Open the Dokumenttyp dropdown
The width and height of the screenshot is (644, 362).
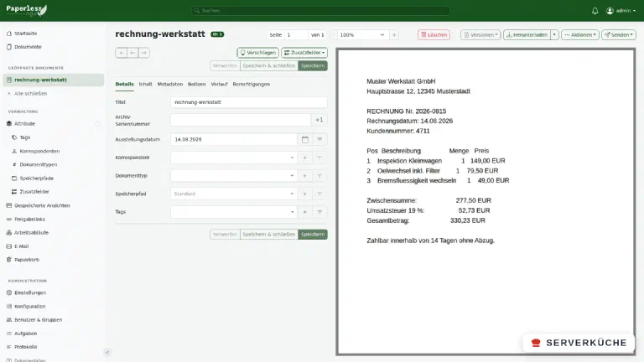pyautogui.click(x=233, y=176)
